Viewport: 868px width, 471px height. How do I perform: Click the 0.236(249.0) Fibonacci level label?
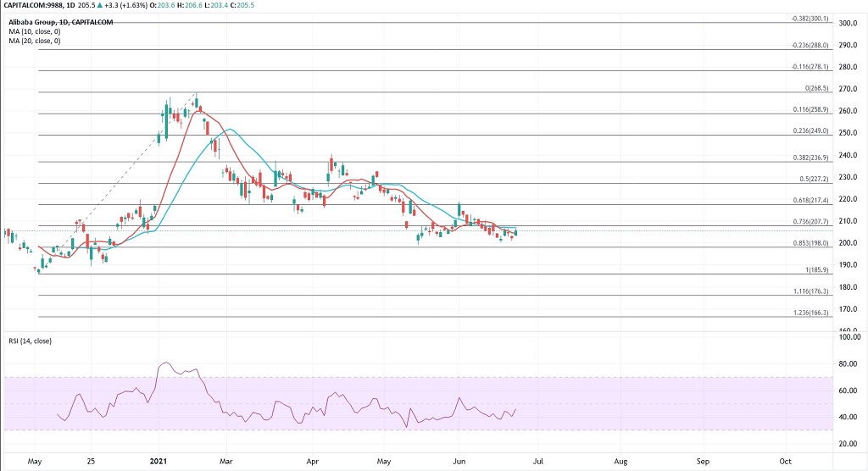pos(811,130)
